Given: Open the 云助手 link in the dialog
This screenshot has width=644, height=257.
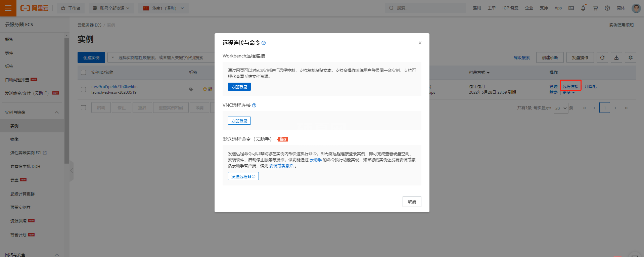Looking at the screenshot, I should pyautogui.click(x=316, y=160).
